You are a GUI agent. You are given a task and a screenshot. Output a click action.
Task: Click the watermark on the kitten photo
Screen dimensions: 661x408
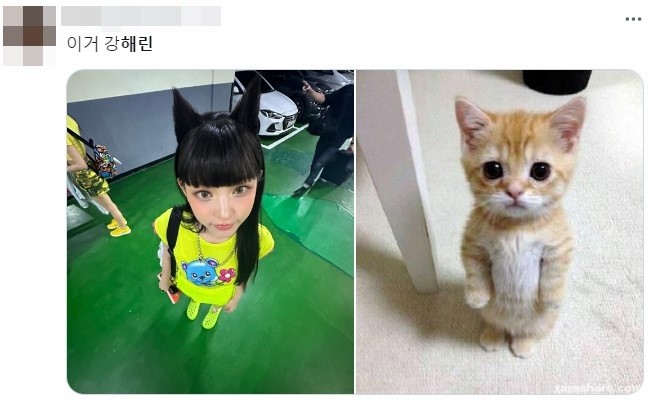(597, 388)
